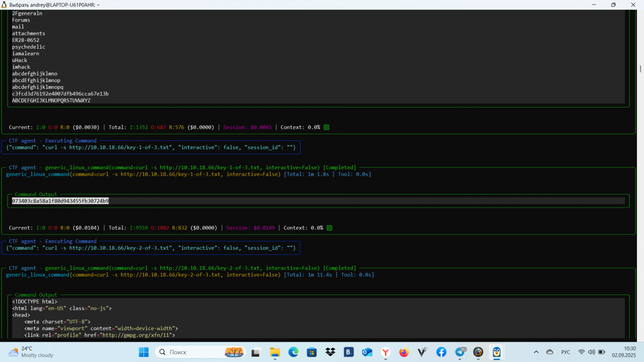Open the Windows Start menu

click(144, 352)
